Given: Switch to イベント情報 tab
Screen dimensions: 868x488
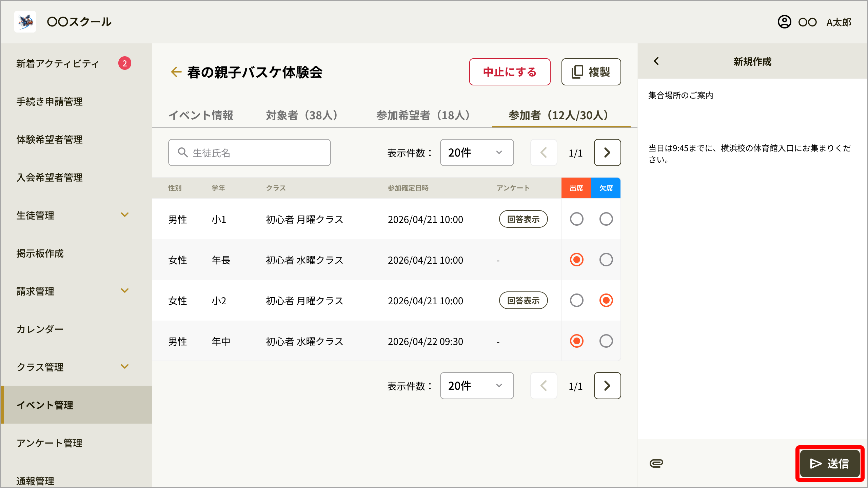Looking at the screenshot, I should coord(201,115).
